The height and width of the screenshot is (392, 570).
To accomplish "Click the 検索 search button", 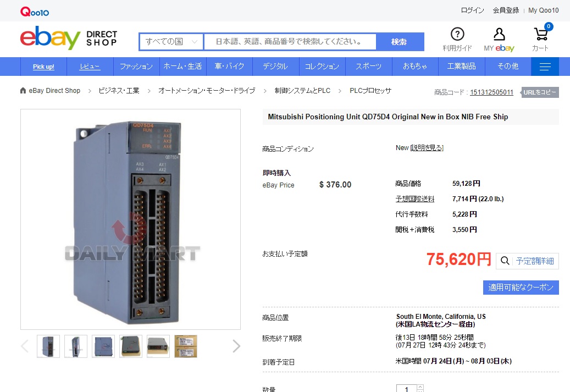I will (x=400, y=42).
